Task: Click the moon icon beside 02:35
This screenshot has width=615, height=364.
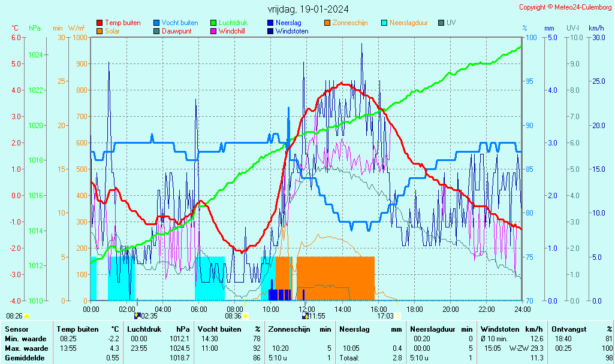Action: 137,316
